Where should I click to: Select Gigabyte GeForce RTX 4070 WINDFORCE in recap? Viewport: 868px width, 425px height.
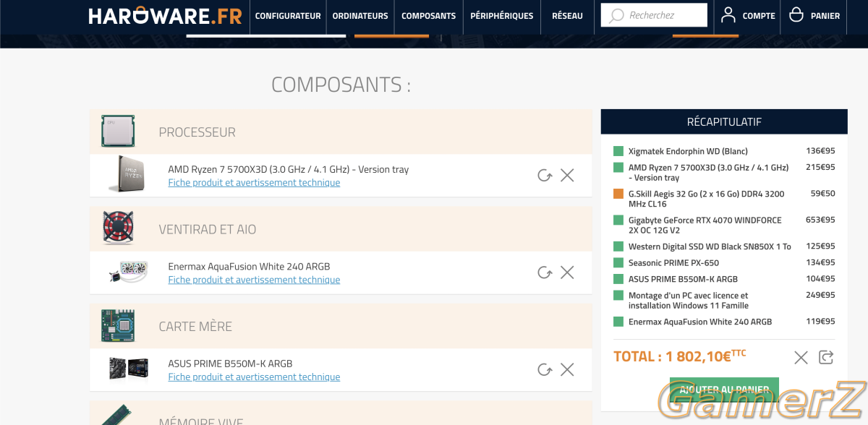(705, 225)
